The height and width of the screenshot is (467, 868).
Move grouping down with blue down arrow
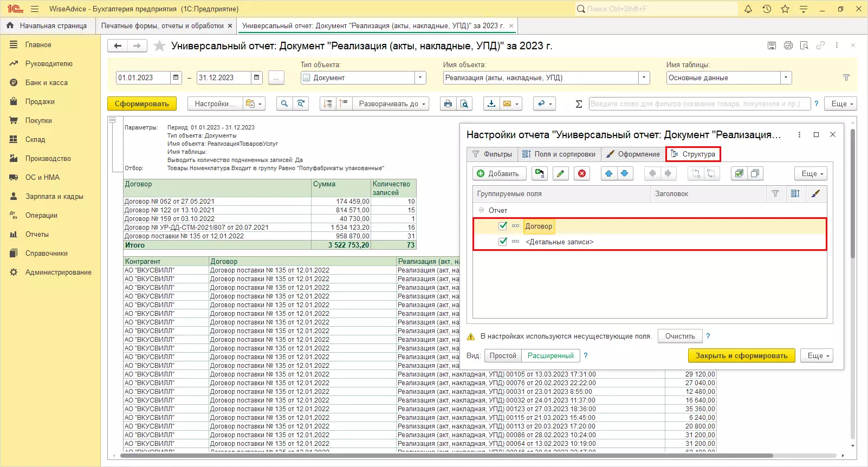click(625, 173)
